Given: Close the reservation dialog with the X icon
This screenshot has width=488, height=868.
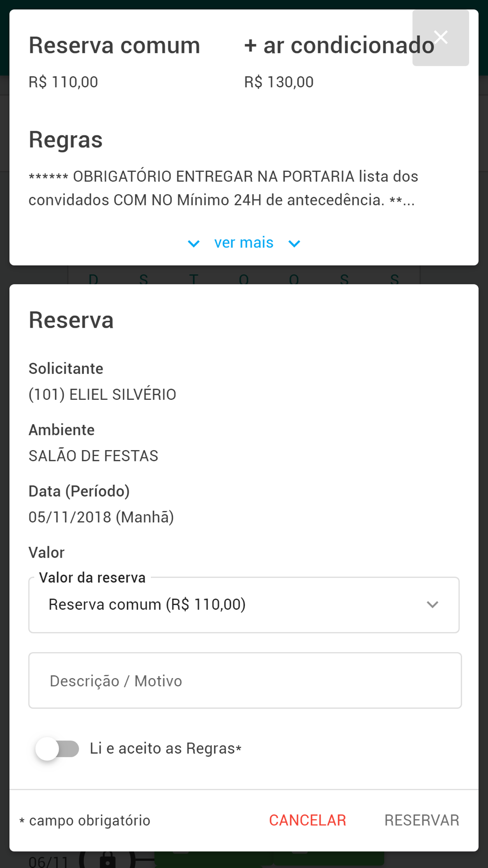Looking at the screenshot, I should coord(441,38).
